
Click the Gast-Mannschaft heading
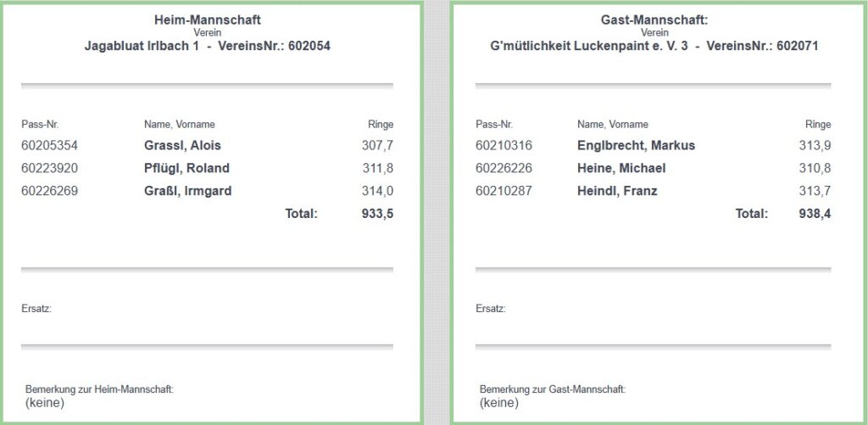(x=654, y=20)
